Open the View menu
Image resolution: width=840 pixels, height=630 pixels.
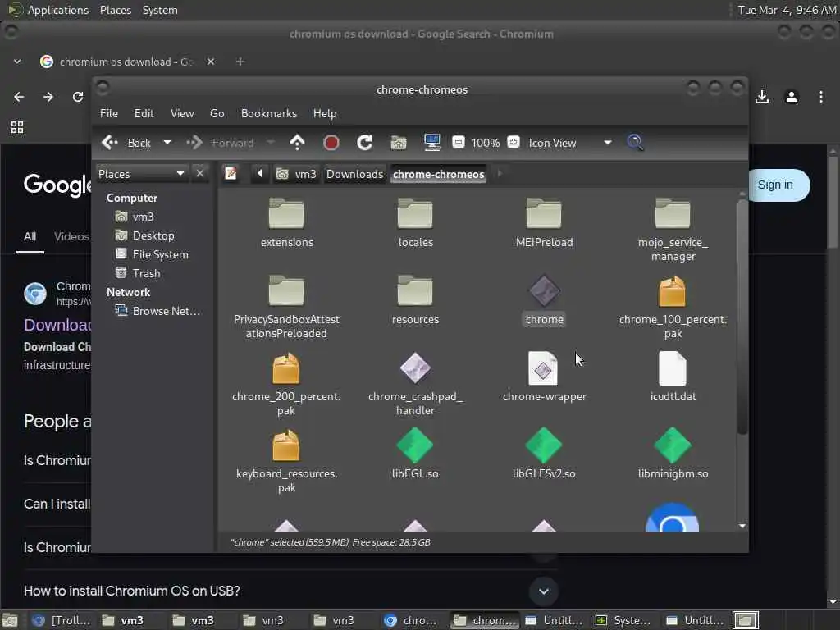pos(182,113)
